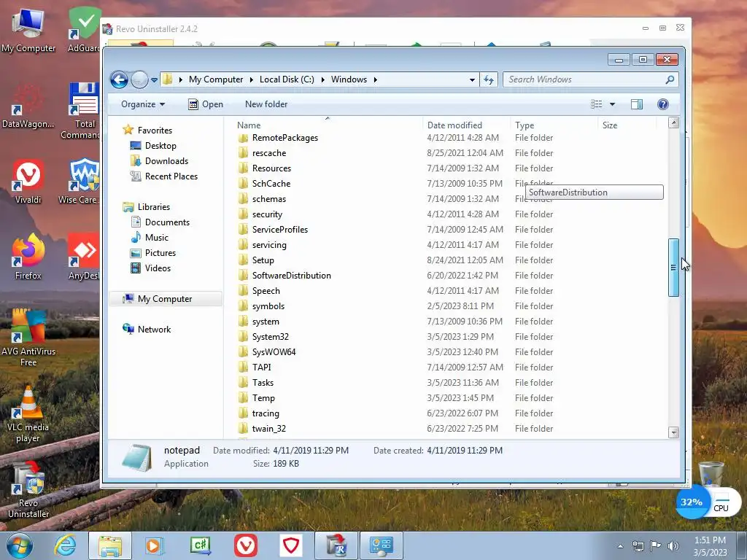Click the Windows breadcrumb segment

point(349,79)
